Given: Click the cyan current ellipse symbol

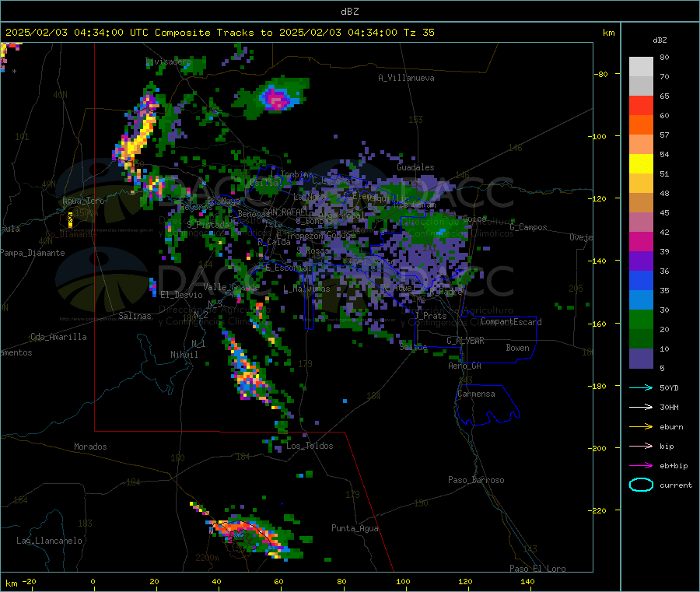Looking at the screenshot, I should pyautogui.click(x=641, y=485).
